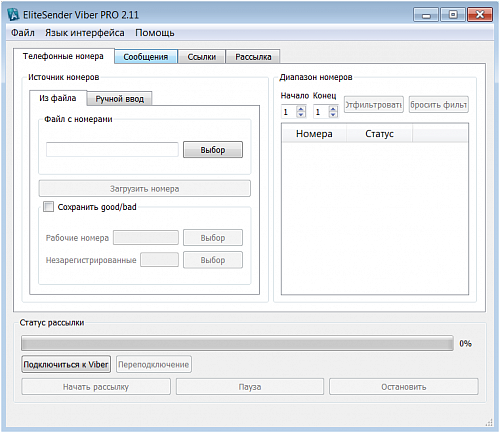This screenshot has height=433, width=500.
Task: Click the Статус column header
Action: click(x=379, y=134)
